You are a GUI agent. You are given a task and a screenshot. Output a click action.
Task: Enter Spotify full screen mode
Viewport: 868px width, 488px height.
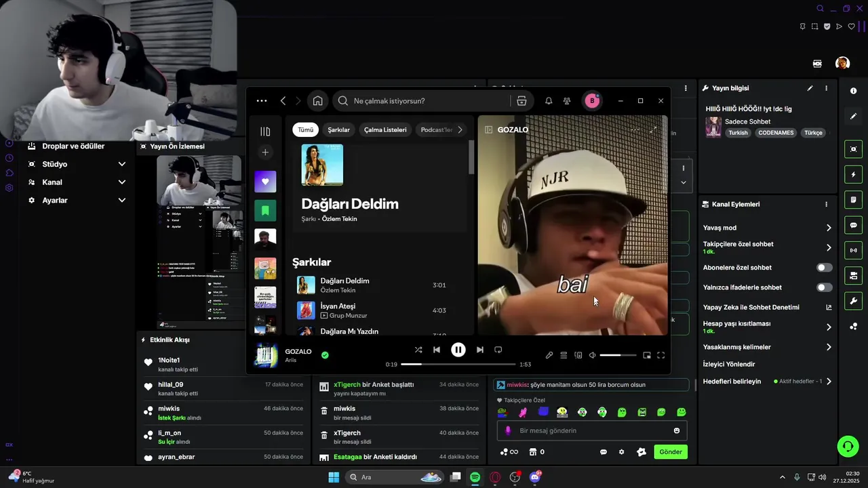661,355
